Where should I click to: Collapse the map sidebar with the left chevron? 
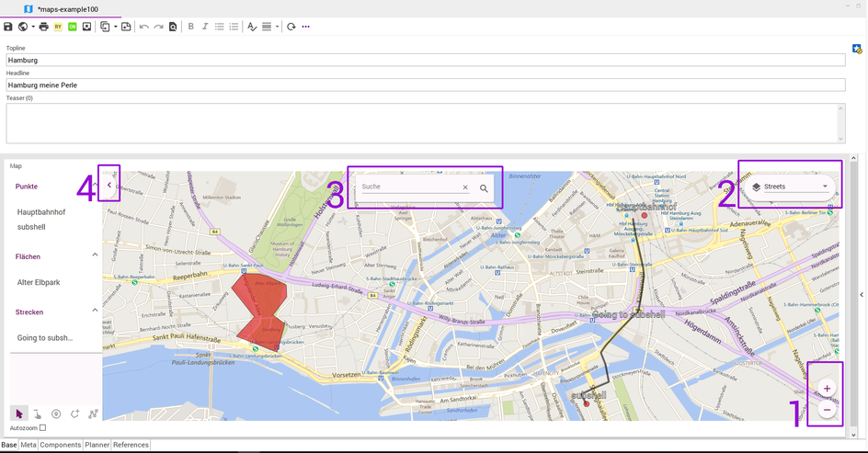click(109, 185)
